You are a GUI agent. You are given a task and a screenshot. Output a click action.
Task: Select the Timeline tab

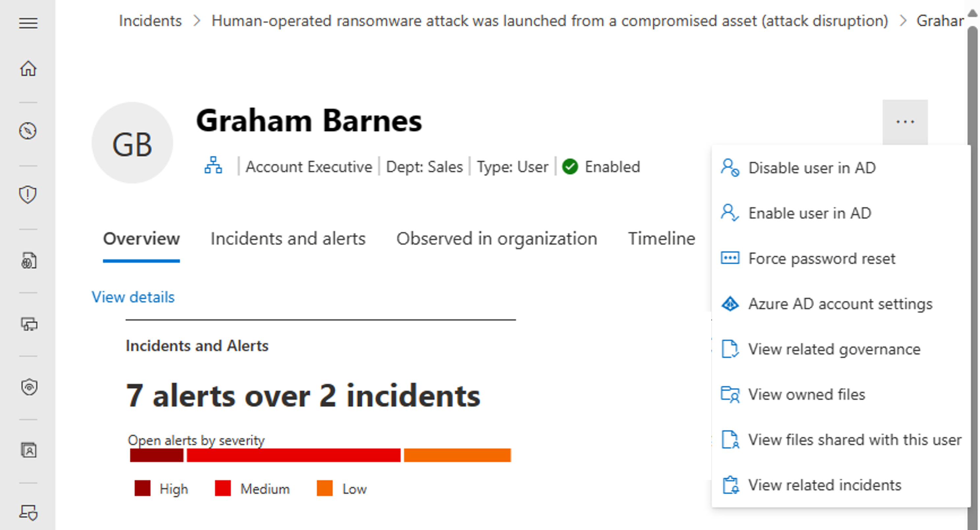(x=661, y=238)
